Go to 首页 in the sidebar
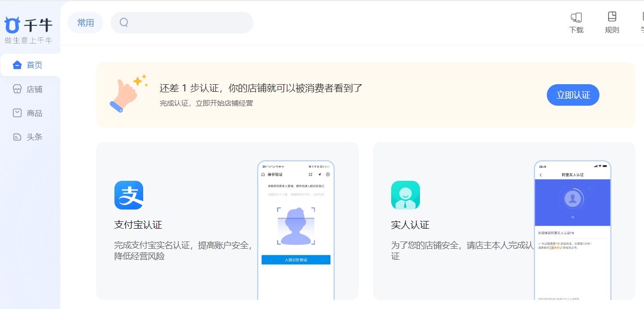 30,65
